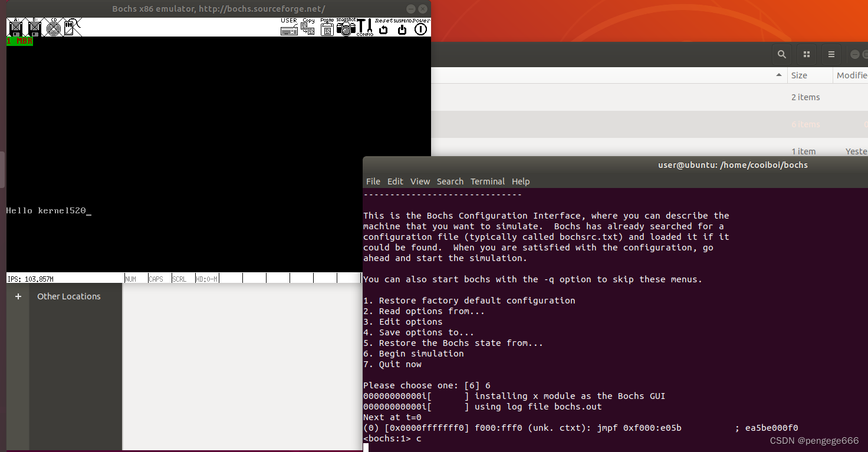Click the HD:0-M indicator in Bochs status bar
This screenshot has height=452, width=868.
tap(207, 279)
